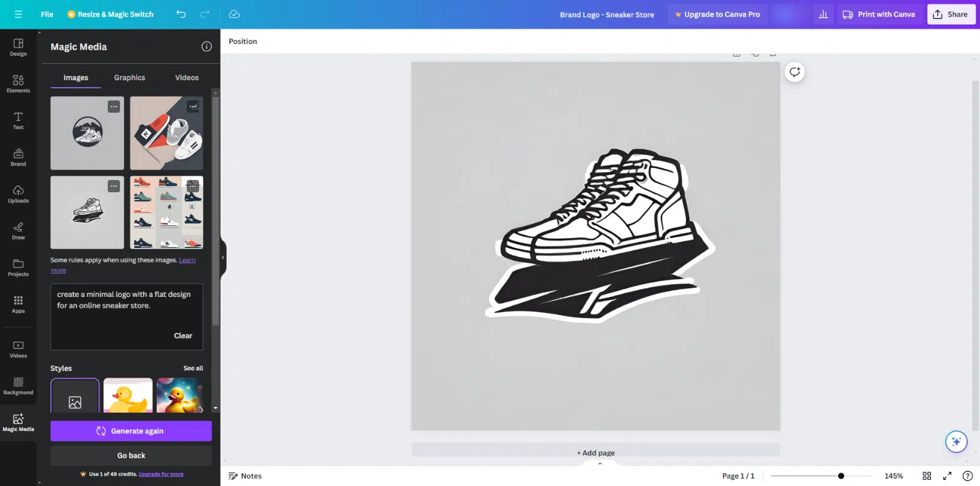Open the Elements panel
980x486 pixels.
(x=18, y=84)
